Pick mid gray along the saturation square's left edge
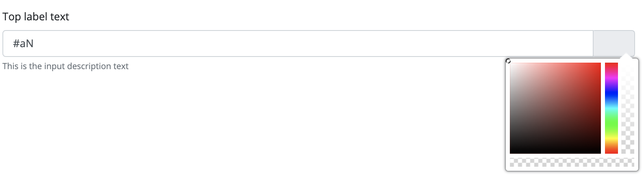The width and height of the screenshot is (644, 183). pos(511,108)
